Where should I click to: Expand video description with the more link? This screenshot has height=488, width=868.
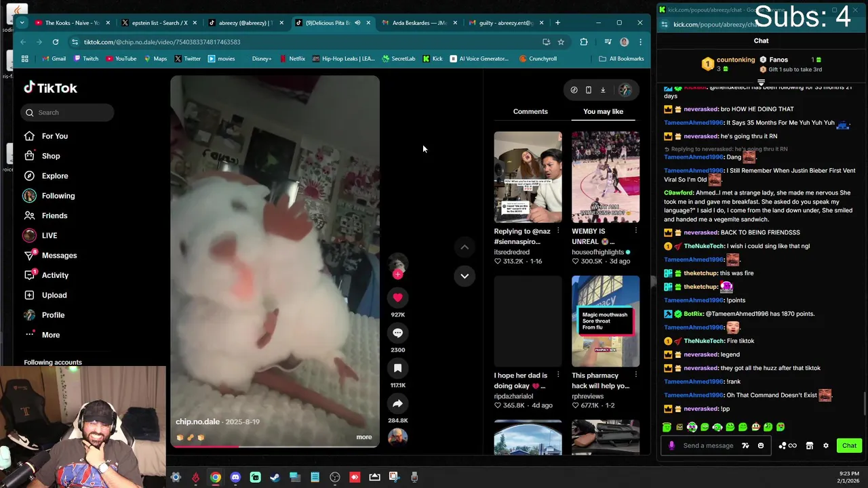364,437
